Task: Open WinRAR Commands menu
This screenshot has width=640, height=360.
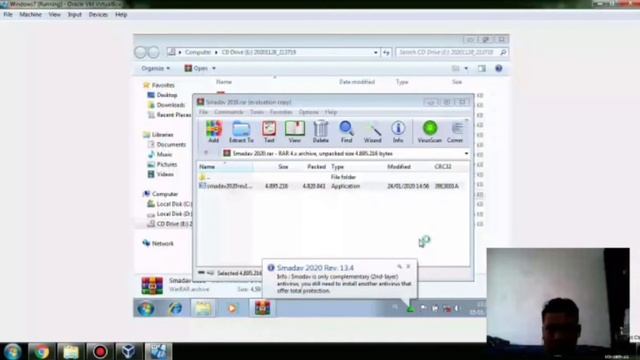Action: click(229, 112)
